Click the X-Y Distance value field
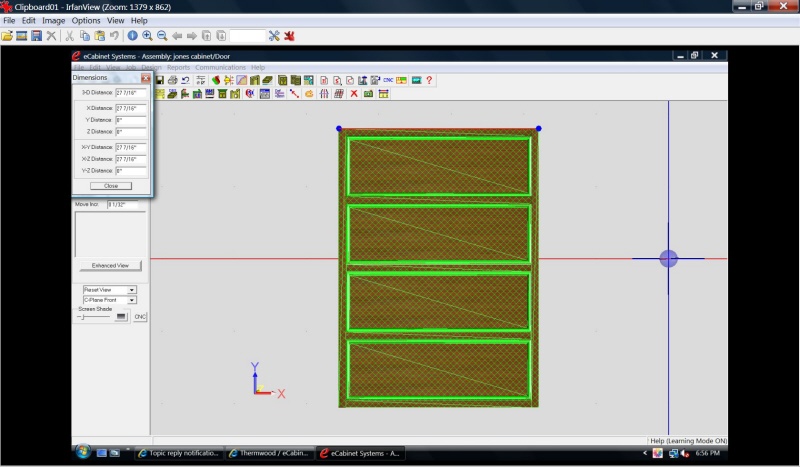 tap(131, 147)
